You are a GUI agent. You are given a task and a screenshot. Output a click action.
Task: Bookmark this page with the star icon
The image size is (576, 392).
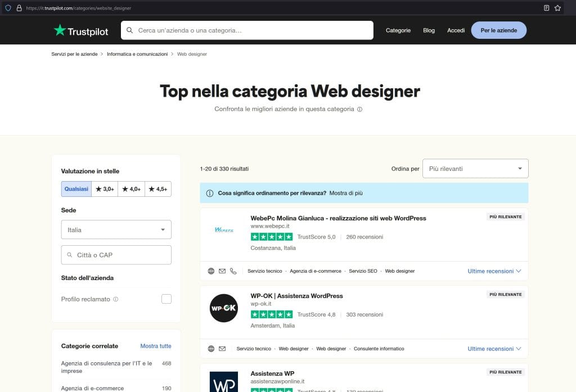(x=557, y=8)
